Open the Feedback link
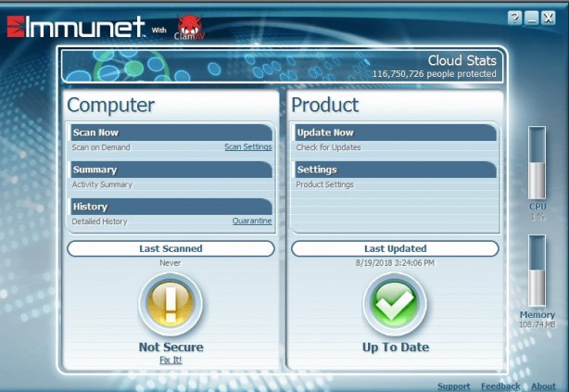The width and height of the screenshot is (569, 392). click(x=500, y=386)
